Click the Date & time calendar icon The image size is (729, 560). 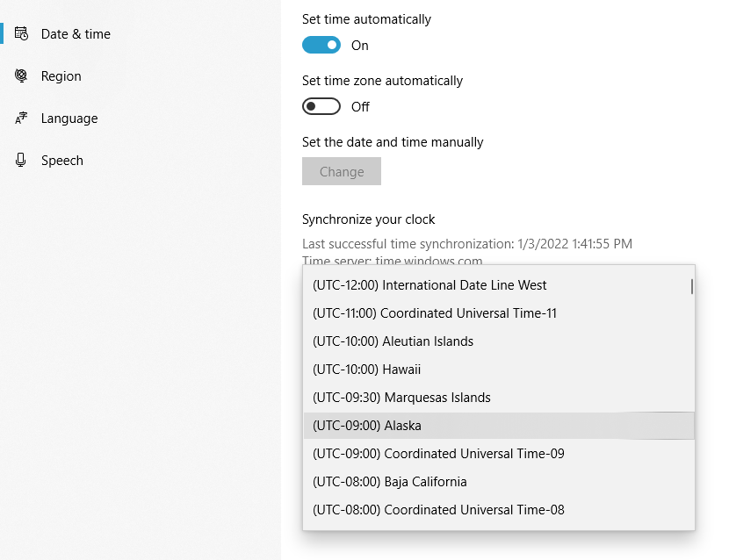click(x=22, y=33)
